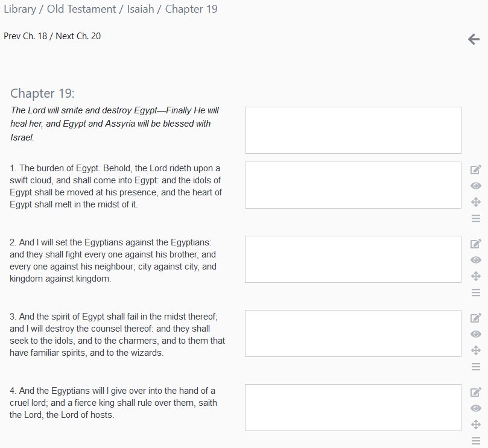Navigate to Next Ch. 20
This screenshot has height=448, width=488.
pos(78,36)
